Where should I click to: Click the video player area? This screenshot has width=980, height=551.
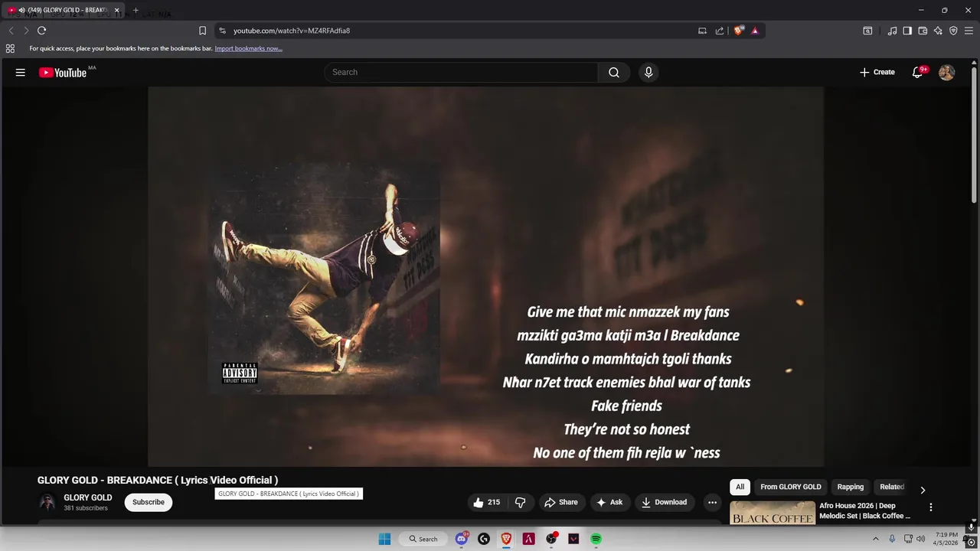coord(485,276)
